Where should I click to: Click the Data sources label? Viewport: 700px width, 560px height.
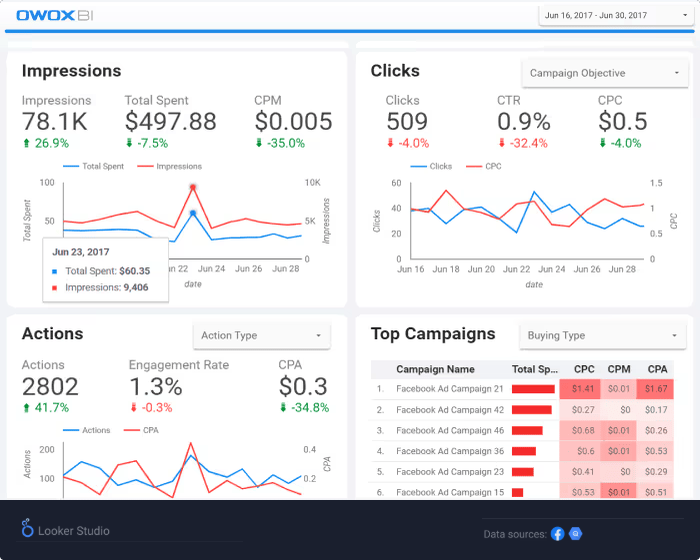pyautogui.click(x=515, y=534)
